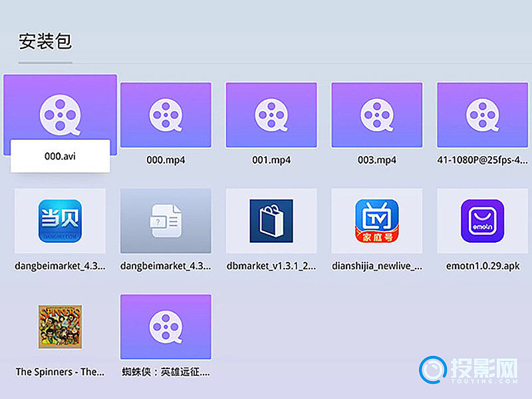This screenshot has height=399, width=532.
Task: Click the 000.avi filename label
Action: point(60,156)
